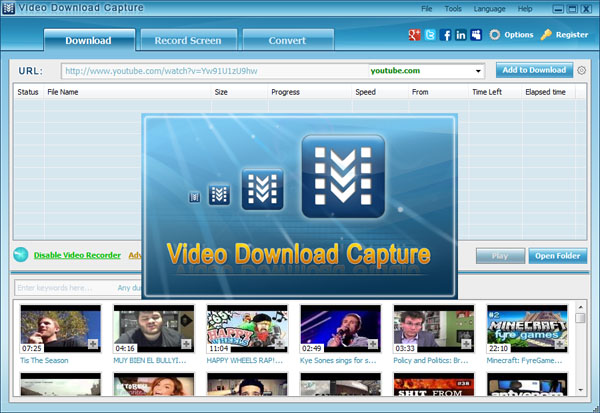
Task: Click the Size column header
Action: (x=239, y=92)
